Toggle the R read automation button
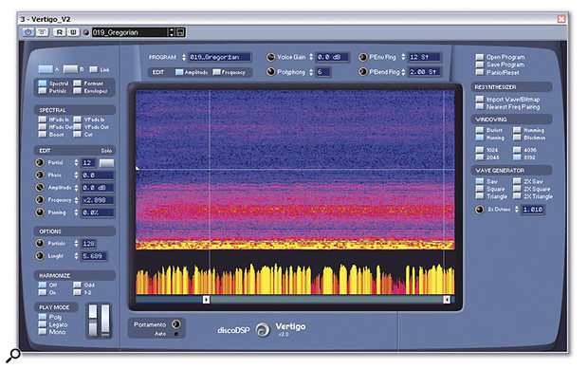The height and width of the screenshot is (369, 588). (x=59, y=32)
